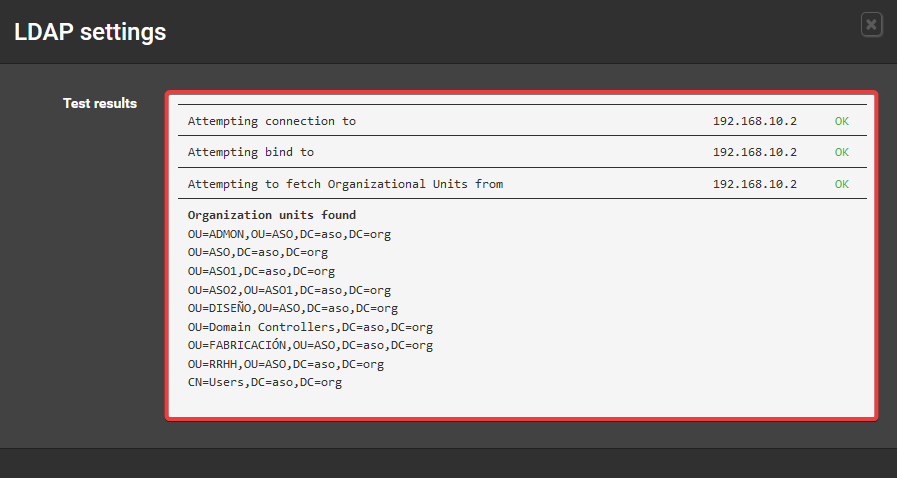Select the OU=ASO1,DC=aso,DC=org entry

pyautogui.click(x=261, y=271)
